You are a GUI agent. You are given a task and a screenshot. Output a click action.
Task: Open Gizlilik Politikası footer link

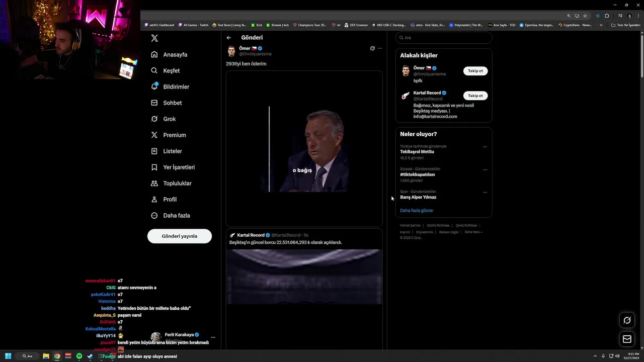438,225
